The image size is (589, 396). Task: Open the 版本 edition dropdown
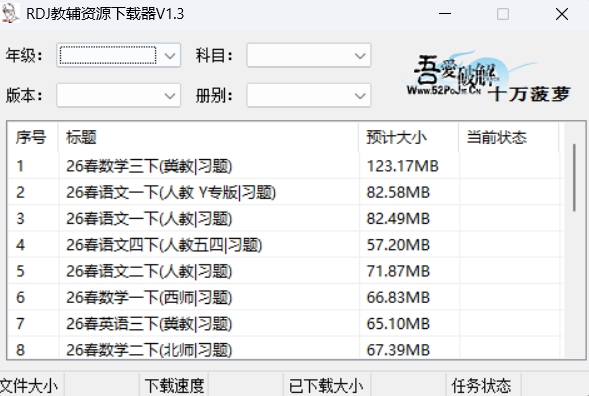(118, 95)
